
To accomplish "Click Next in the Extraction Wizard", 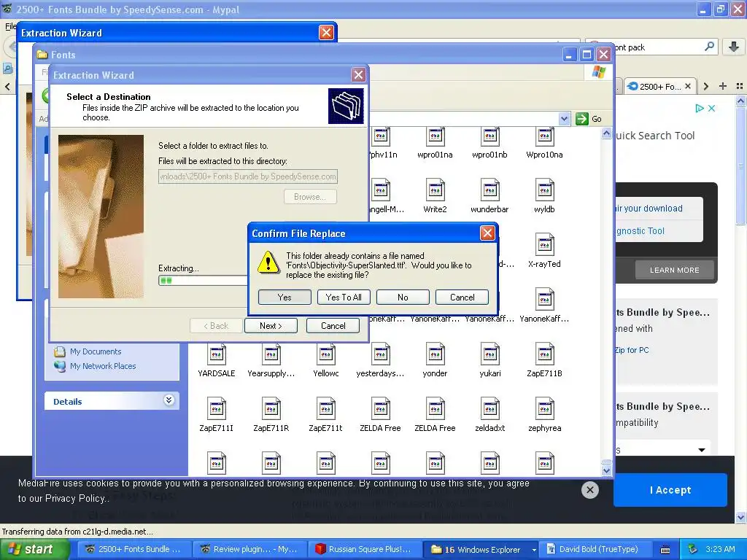I will coord(271,326).
